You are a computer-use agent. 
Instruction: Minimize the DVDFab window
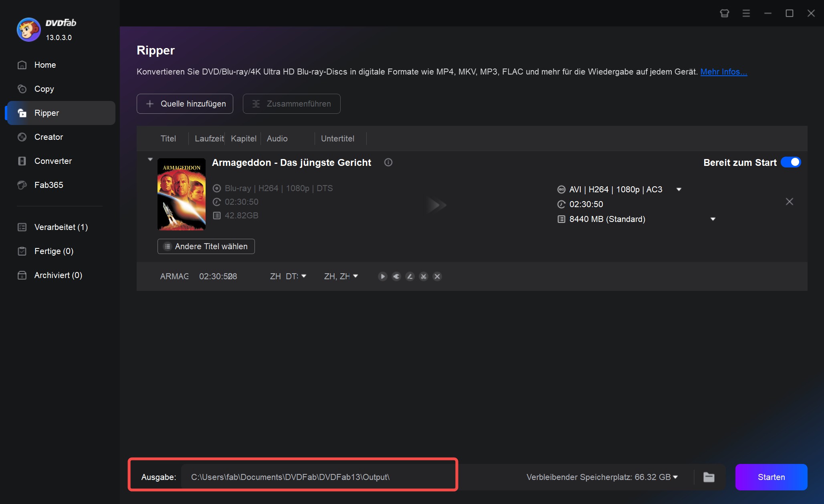tap(768, 13)
